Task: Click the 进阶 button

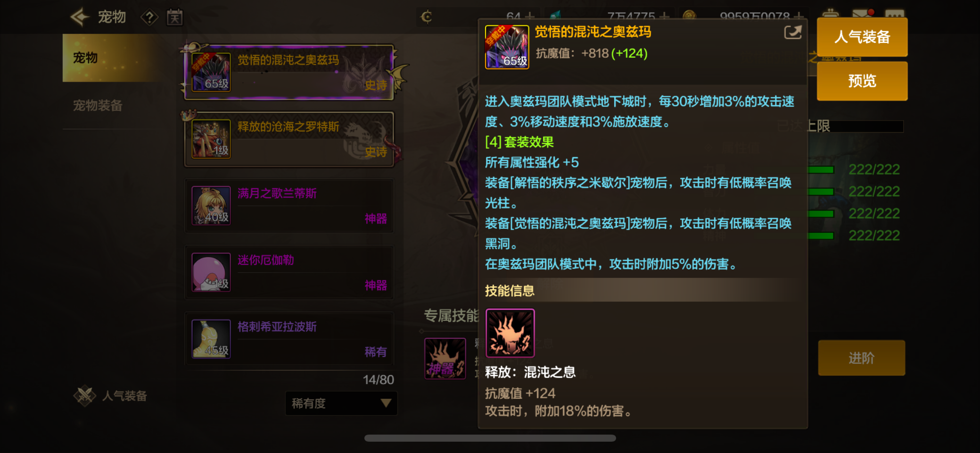Action: point(861,358)
